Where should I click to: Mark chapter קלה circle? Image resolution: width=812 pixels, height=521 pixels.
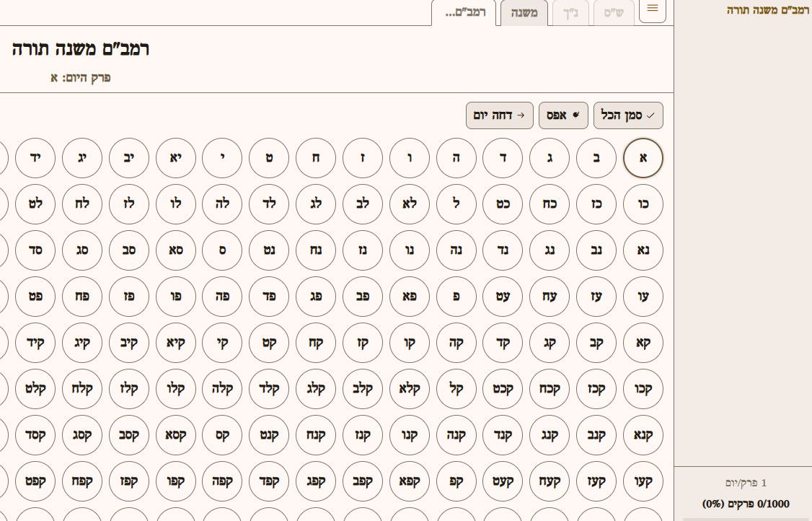222,388
